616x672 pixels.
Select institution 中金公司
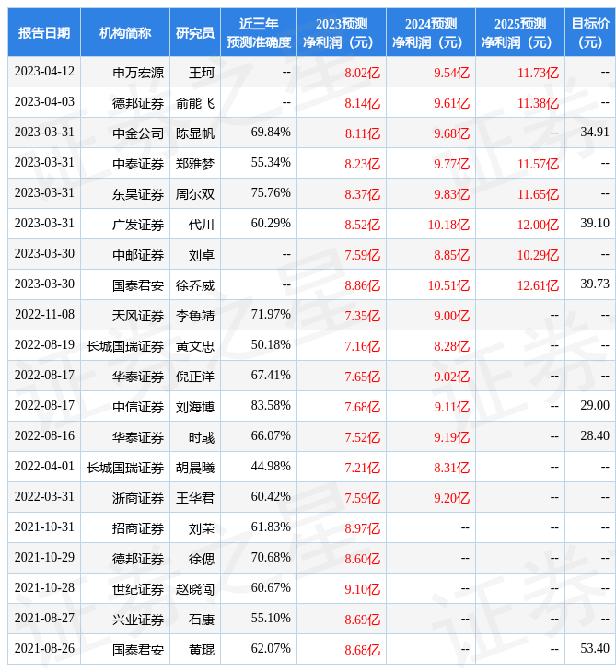(138, 133)
